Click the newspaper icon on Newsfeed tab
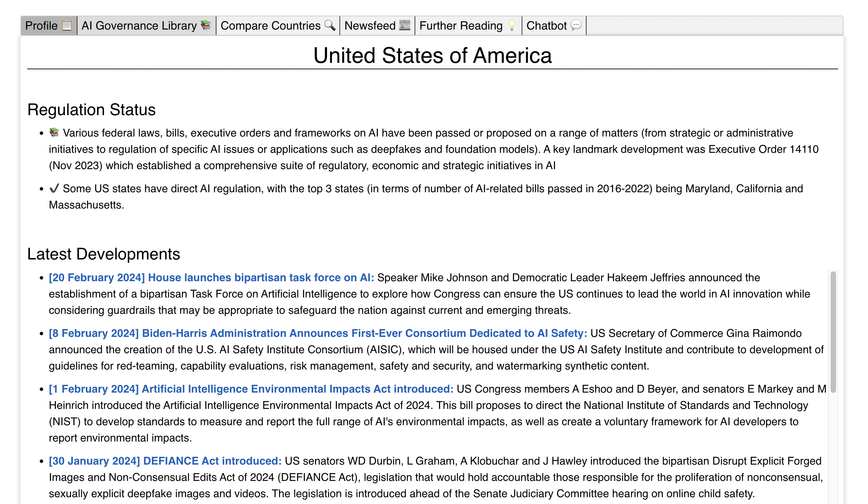Image resolution: width=868 pixels, height=504 pixels. 404,25
